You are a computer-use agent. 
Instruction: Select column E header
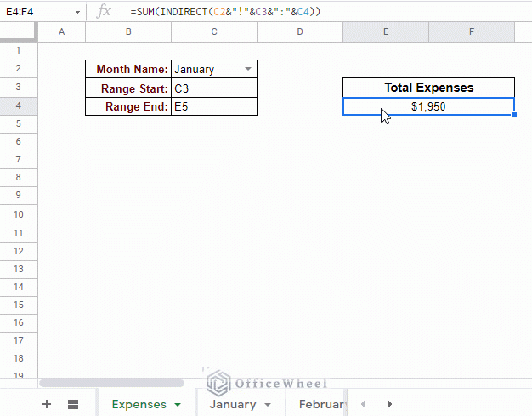pos(386,32)
